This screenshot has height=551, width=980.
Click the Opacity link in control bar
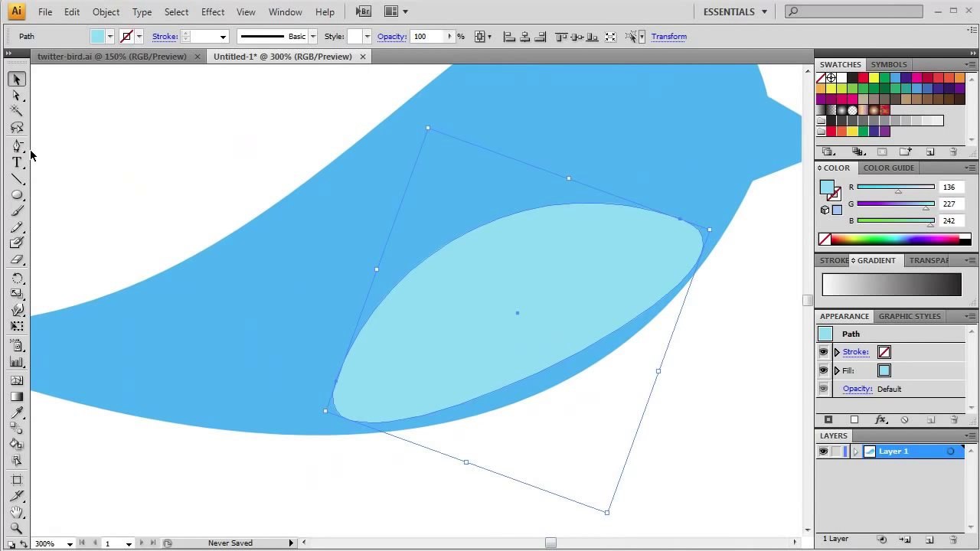point(391,37)
